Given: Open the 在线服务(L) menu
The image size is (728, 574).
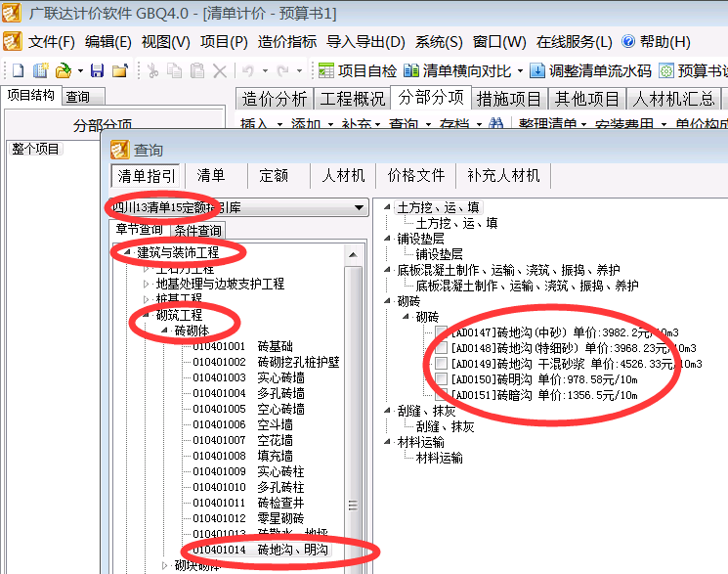Looking at the screenshot, I should [574, 42].
